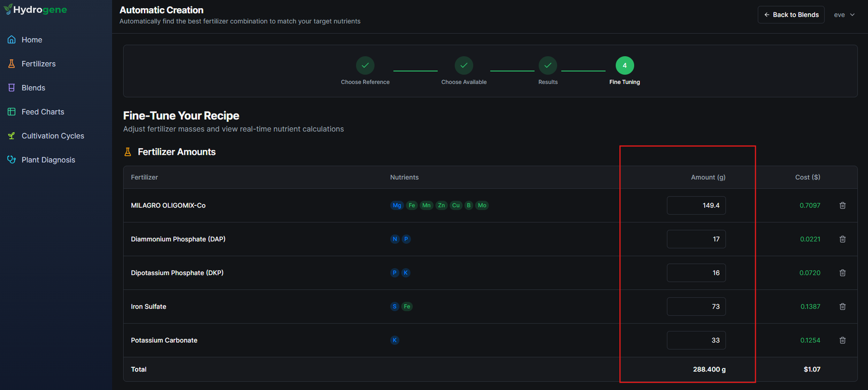Image resolution: width=868 pixels, height=390 pixels.
Task: Click the Fertilizer column header
Action: click(x=144, y=177)
